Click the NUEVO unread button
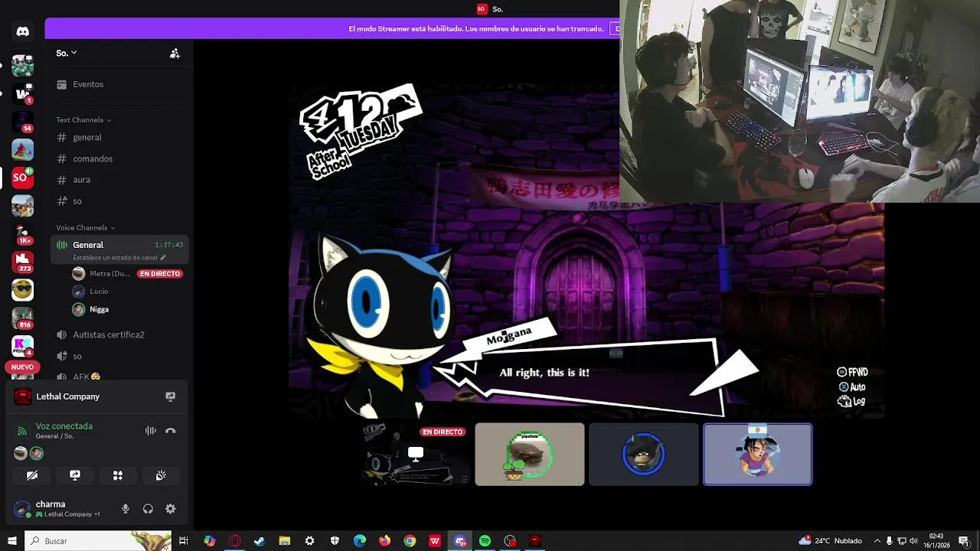 22,367
